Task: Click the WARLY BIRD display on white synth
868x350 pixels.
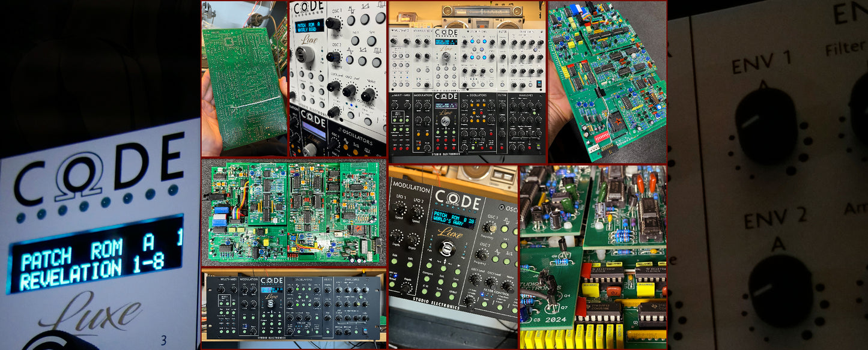Action: (x=309, y=26)
